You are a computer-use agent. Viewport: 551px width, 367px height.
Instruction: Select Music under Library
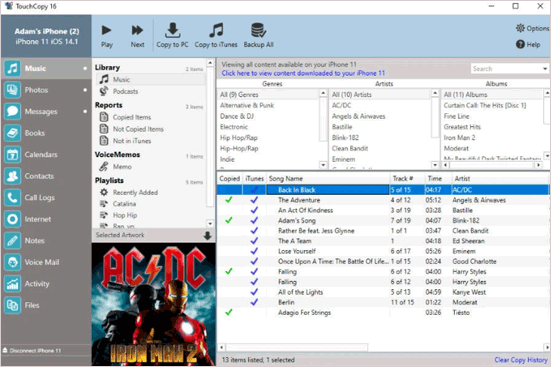coord(150,79)
